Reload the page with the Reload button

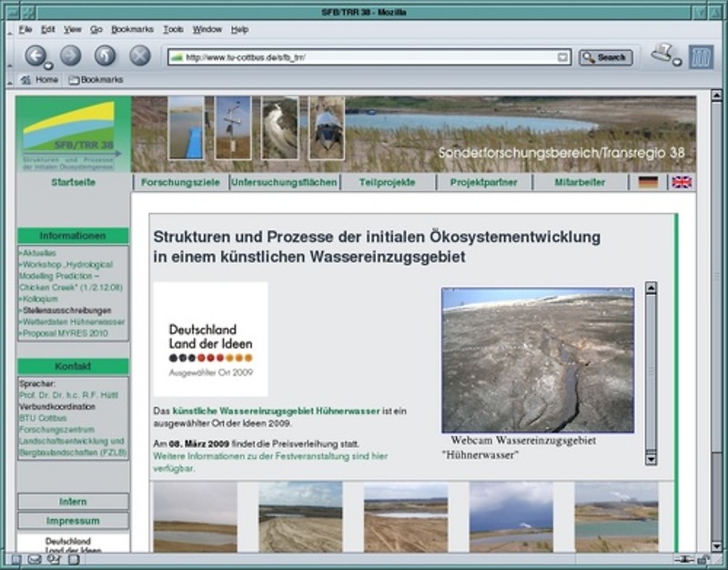106,56
